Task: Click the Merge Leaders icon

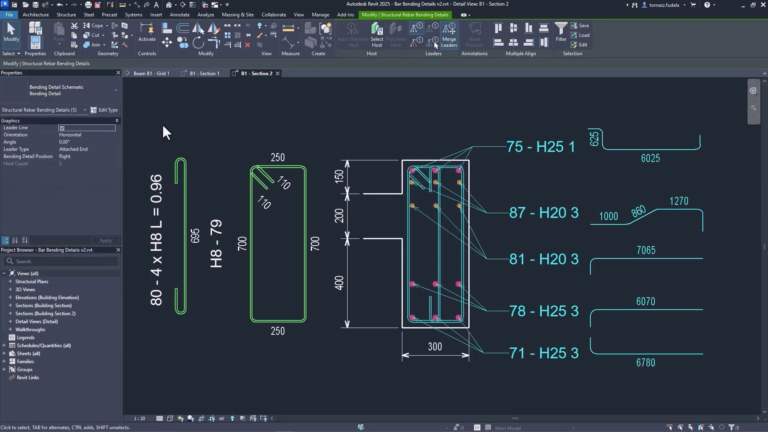Action: click(449, 35)
